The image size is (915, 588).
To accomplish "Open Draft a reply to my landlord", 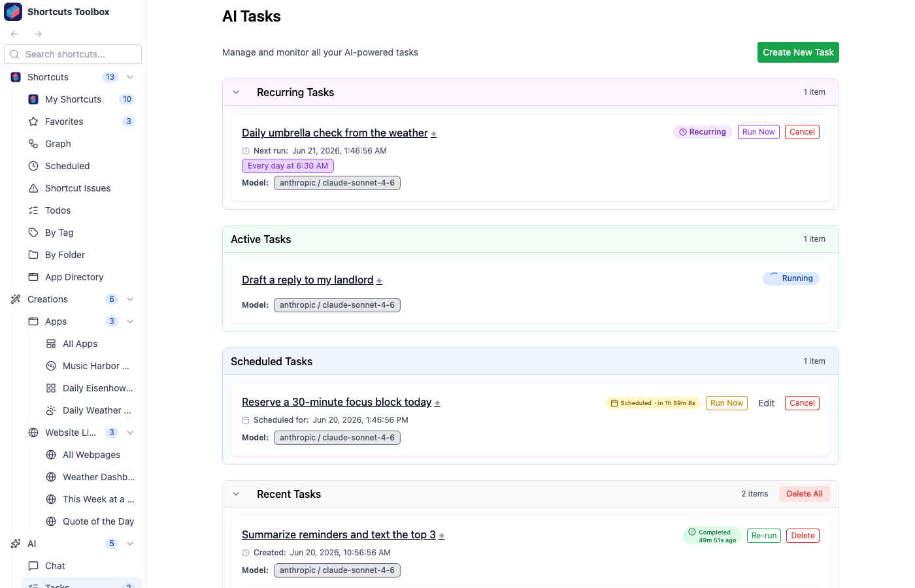I will tap(307, 280).
